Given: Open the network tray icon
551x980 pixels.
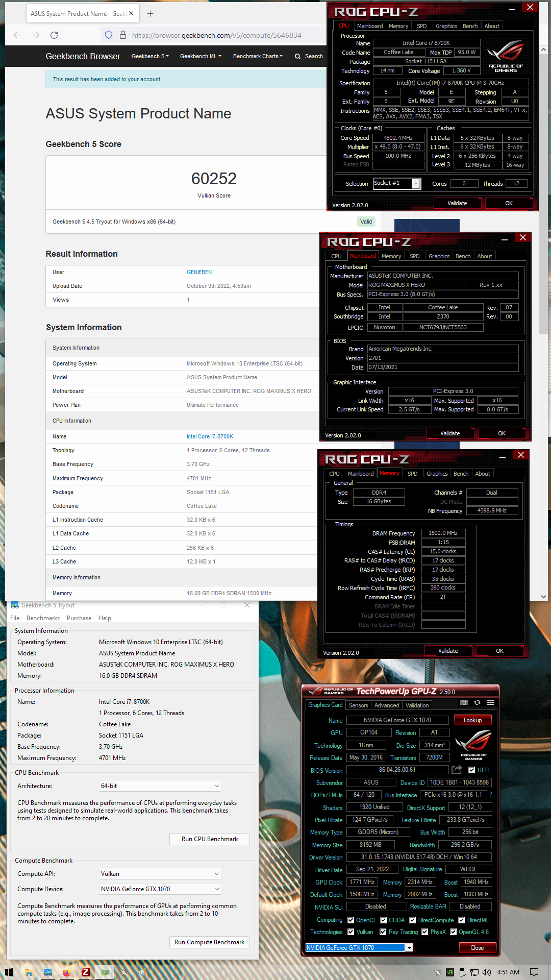Looking at the screenshot, I should coord(474,972).
